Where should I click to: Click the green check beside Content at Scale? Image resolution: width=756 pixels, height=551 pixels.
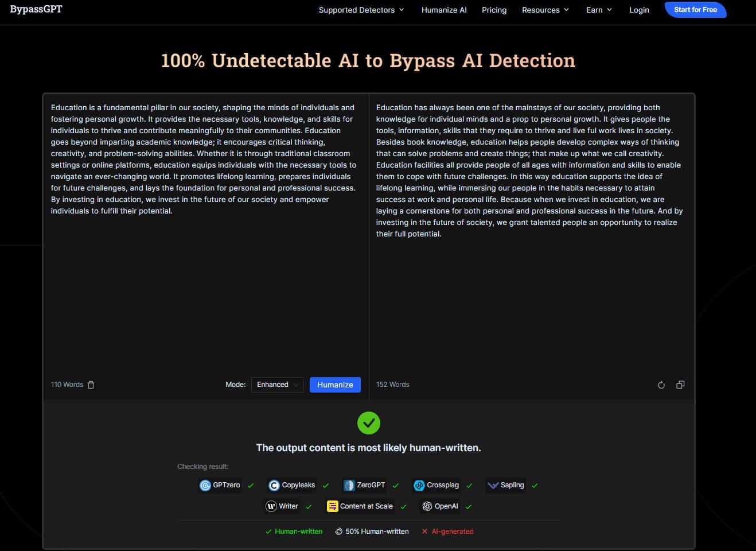pos(403,507)
